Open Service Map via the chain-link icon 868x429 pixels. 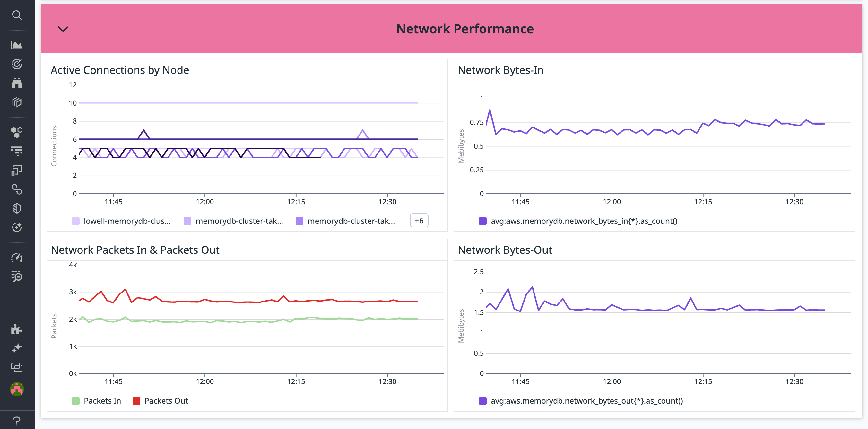point(17,189)
